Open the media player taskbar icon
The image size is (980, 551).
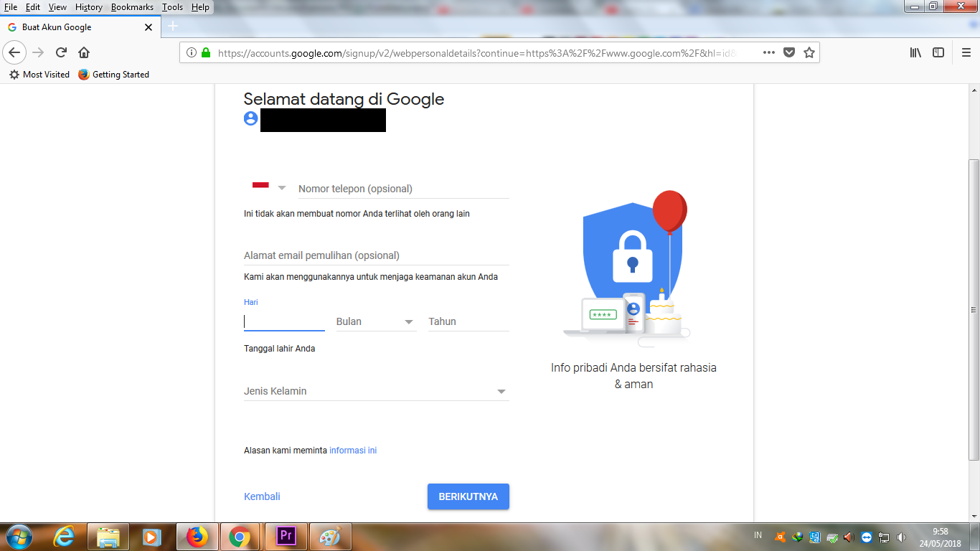tap(151, 537)
